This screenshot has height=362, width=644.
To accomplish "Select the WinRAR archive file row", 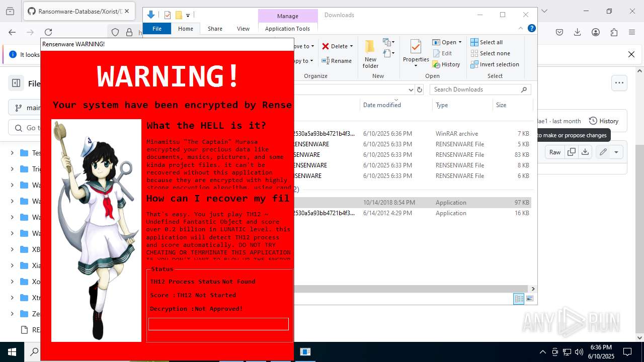I will pyautogui.click(x=413, y=134).
